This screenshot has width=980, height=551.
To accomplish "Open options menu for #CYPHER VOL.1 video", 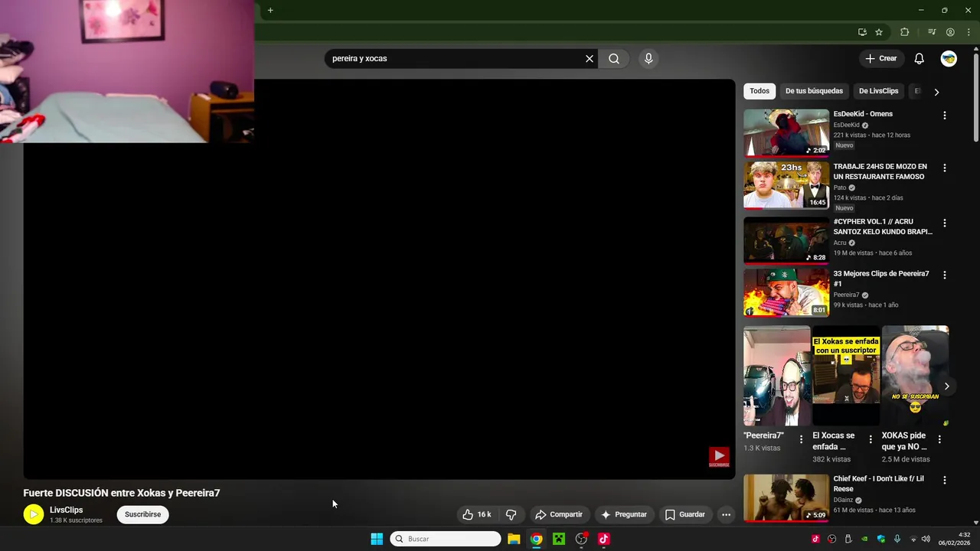I will 944,223.
